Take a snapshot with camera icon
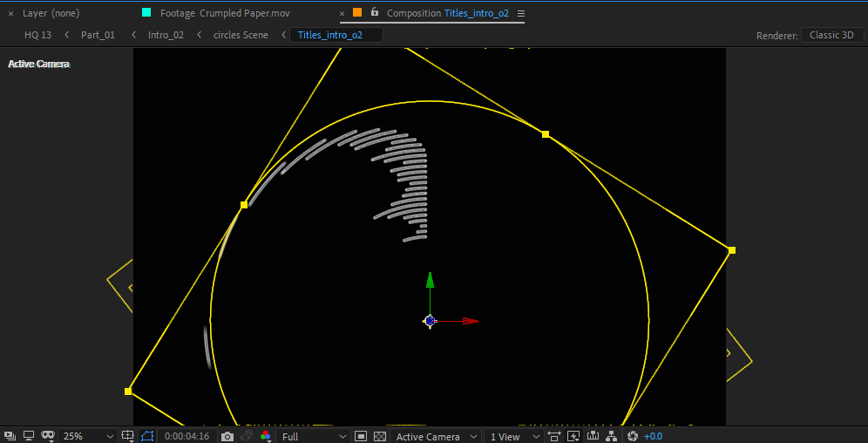868x443 pixels. pyautogui.click(x=227, y=436)
